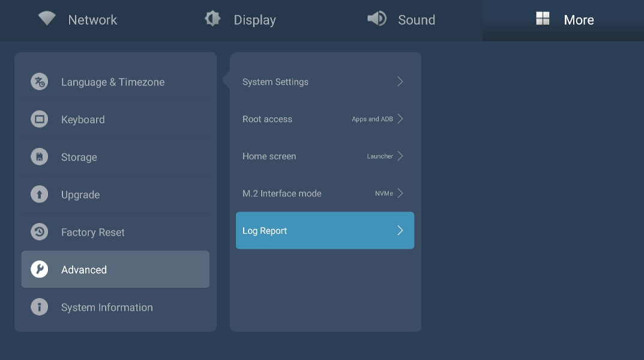
Task: Click the grid icon beside More
Action: point(543,19)
